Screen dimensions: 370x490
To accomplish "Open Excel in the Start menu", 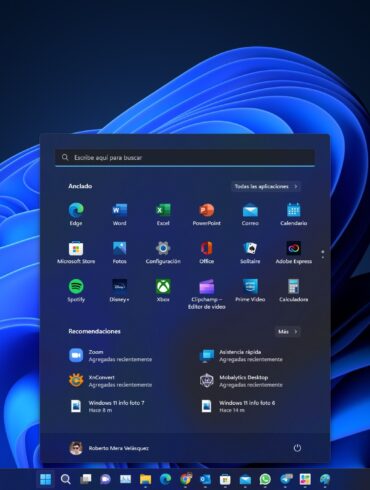I will [x=163, y=214].
